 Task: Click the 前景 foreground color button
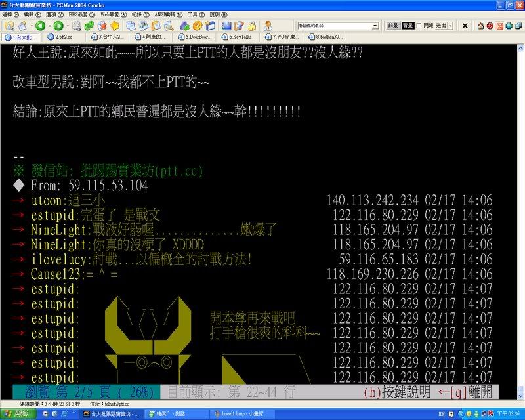392,26
